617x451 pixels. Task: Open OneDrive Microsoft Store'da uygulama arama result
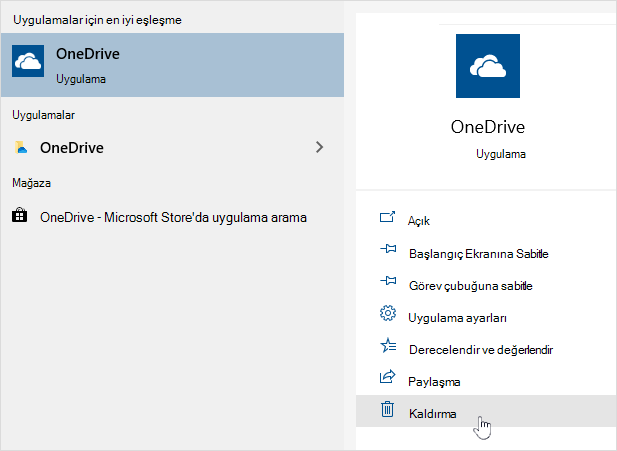point(172,217)
